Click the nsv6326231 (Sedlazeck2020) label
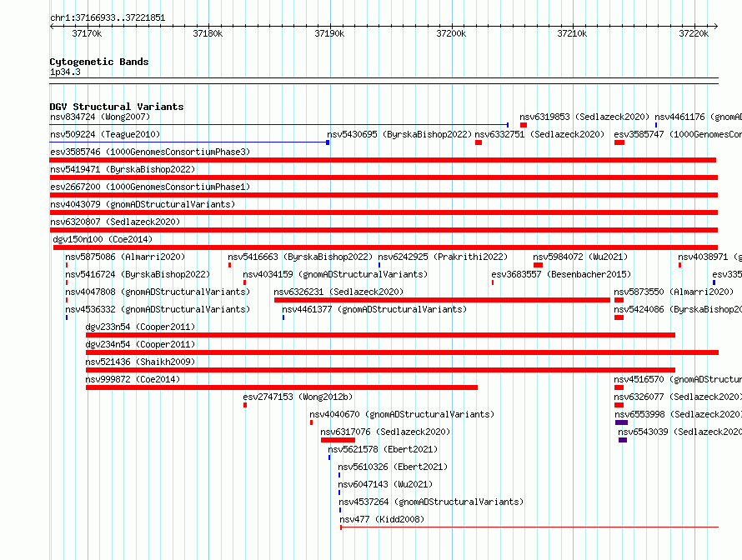Screen dimensions: 742x560 pyautogui.click(x=338, y=292)
